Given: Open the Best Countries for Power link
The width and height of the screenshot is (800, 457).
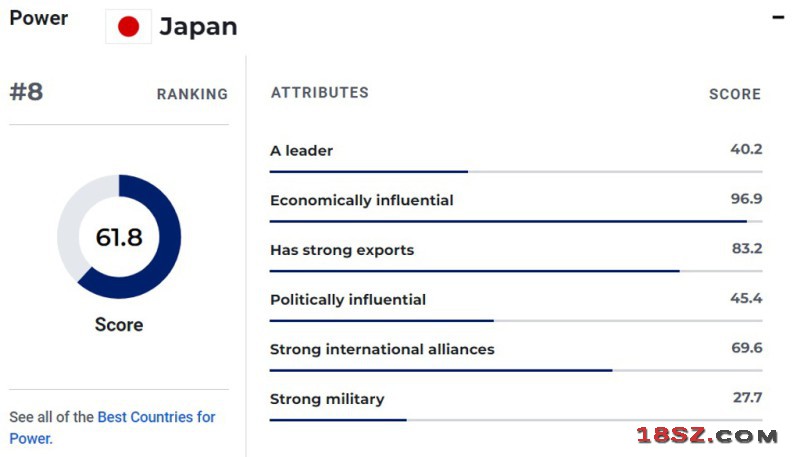Looking at the screenshot, I should tap(112, 427).
